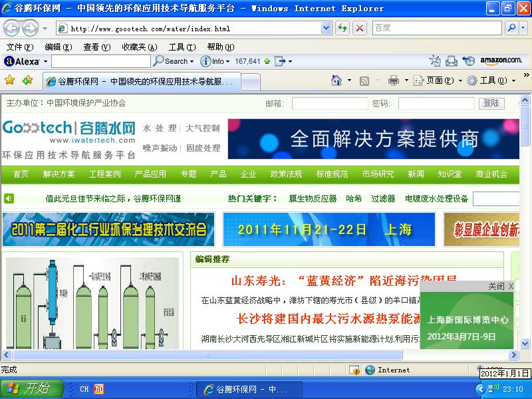Go forward with the Forward arrow button

[x=31, y=28]
